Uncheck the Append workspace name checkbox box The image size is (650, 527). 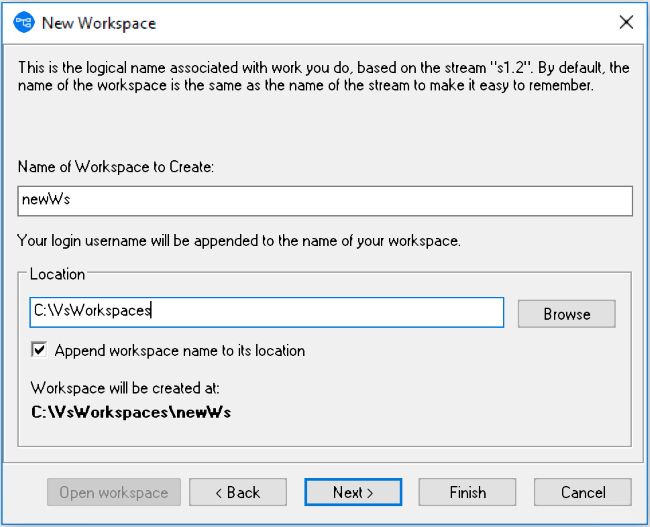[x=39, y=350]
